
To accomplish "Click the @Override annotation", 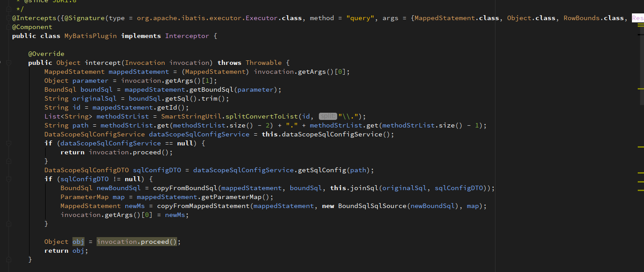I will click(46, 53).
